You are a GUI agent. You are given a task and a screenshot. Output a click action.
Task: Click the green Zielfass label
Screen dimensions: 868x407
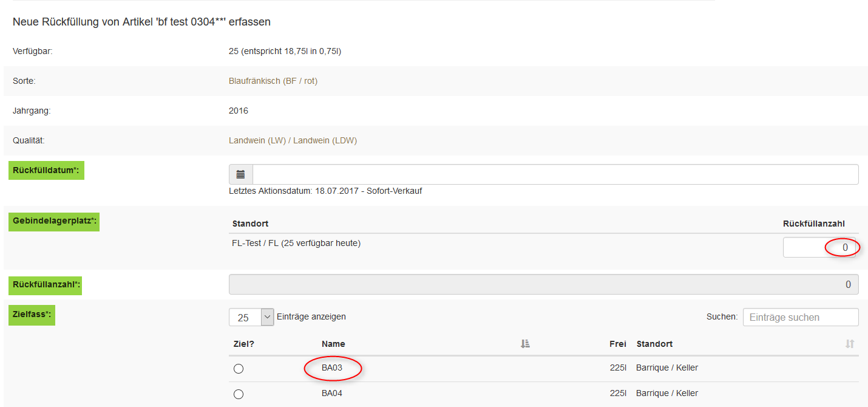[x=33, y=314]
